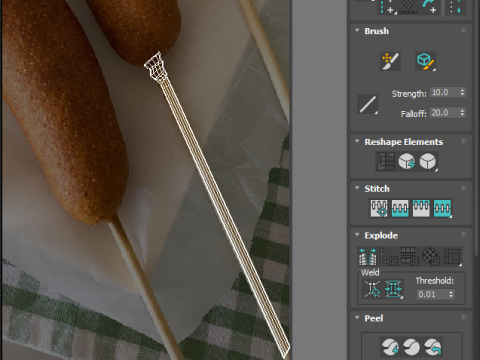Select the Relax brush with cube icon

click(x=425, y=61)
